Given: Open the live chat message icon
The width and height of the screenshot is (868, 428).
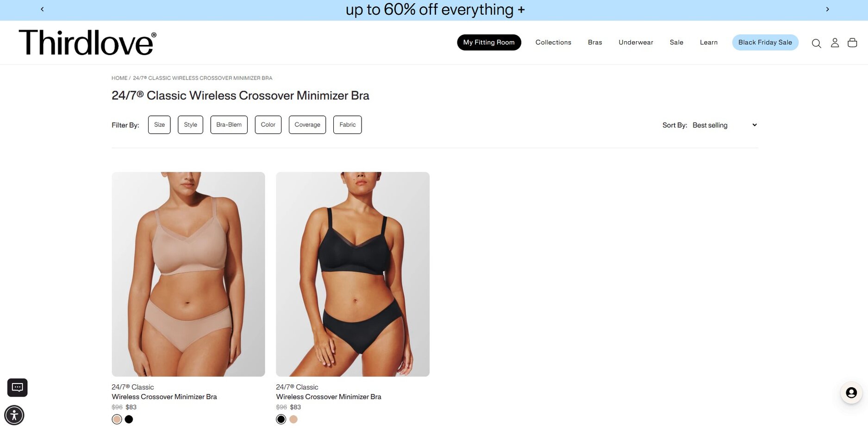Looking at the screenshot, I should [18, 387].
